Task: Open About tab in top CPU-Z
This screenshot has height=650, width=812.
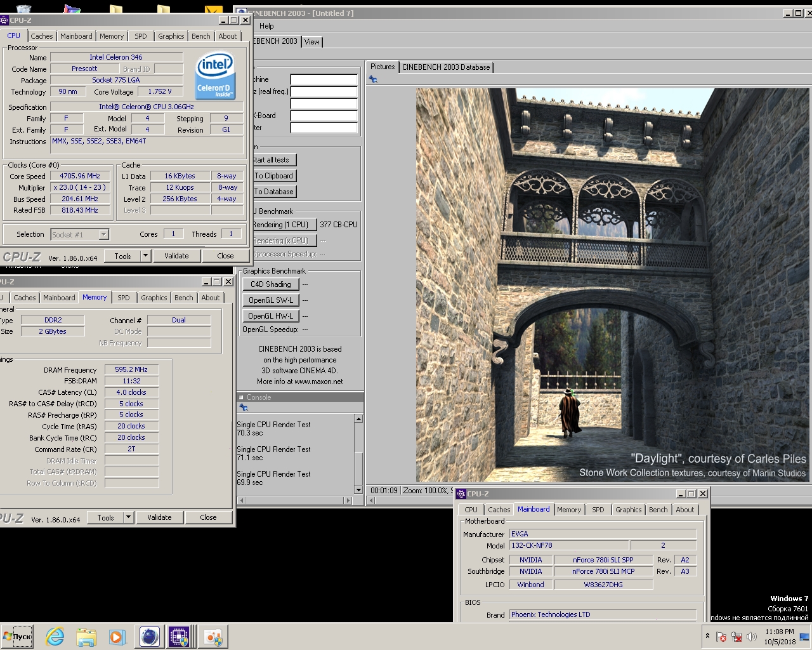Action: pos(228,36)
